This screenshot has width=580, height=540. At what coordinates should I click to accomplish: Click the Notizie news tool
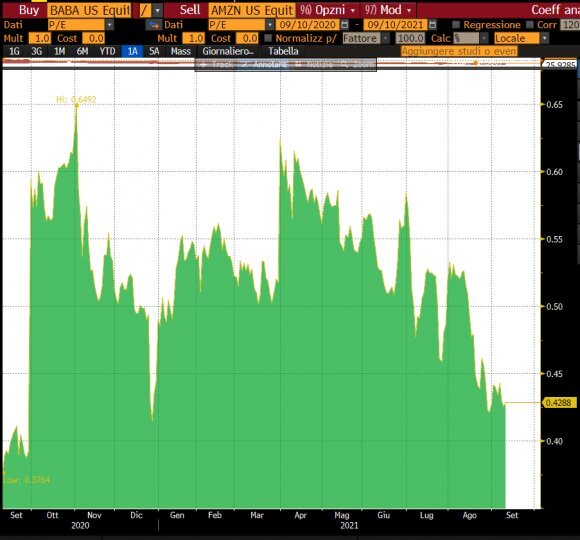coord(315,65)
